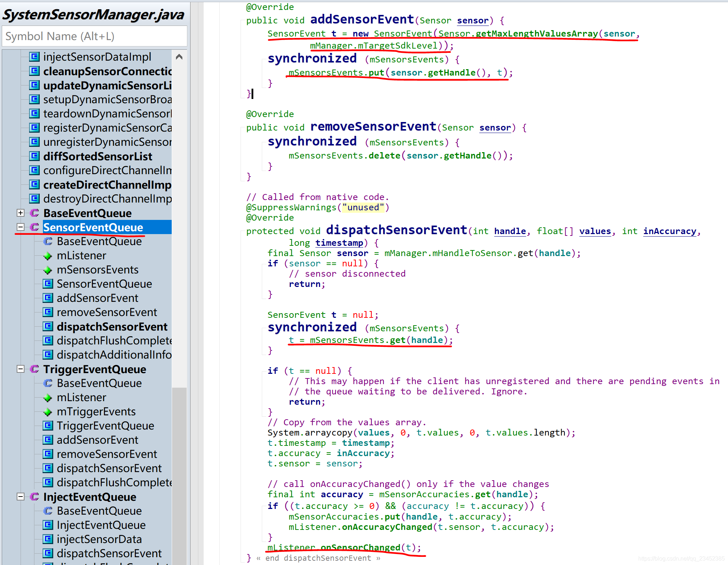728x565 pixels.
Task: Click the setupDynamicSensorBroadcast method icon
Action: tap(34, 99)
